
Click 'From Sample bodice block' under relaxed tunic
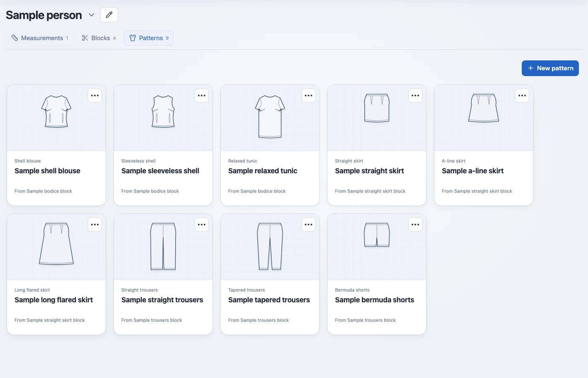click(x=257, y=191)
